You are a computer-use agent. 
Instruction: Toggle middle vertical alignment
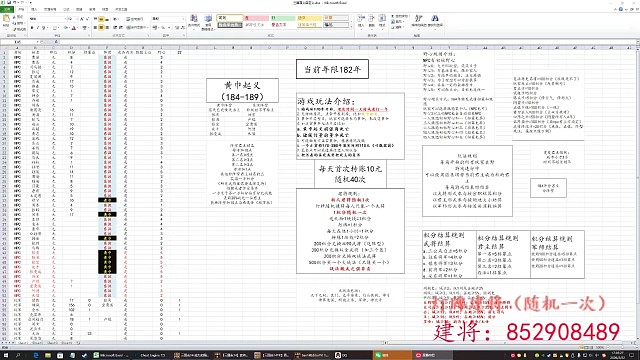pos(101,19)
